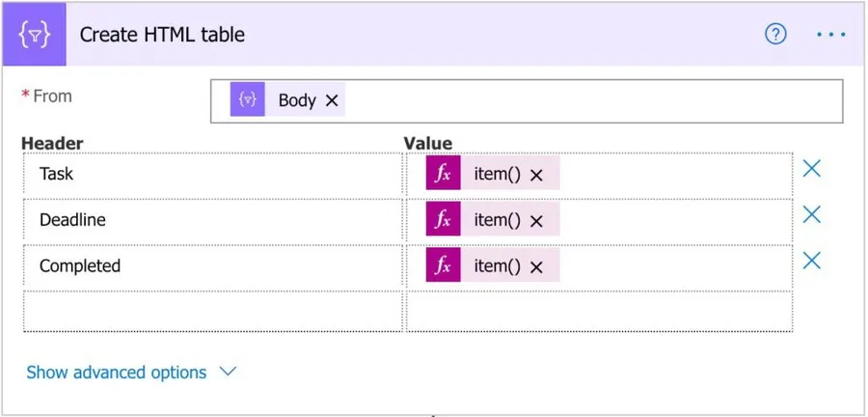Delete the Deadline row with blue X
This screenshot has width=868, height=417.
(812, 214)
